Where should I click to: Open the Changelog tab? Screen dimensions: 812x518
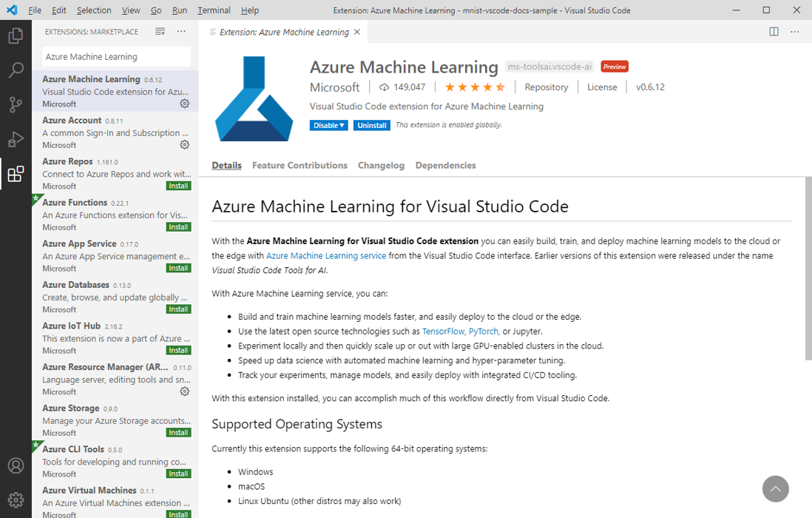[381, 165]
